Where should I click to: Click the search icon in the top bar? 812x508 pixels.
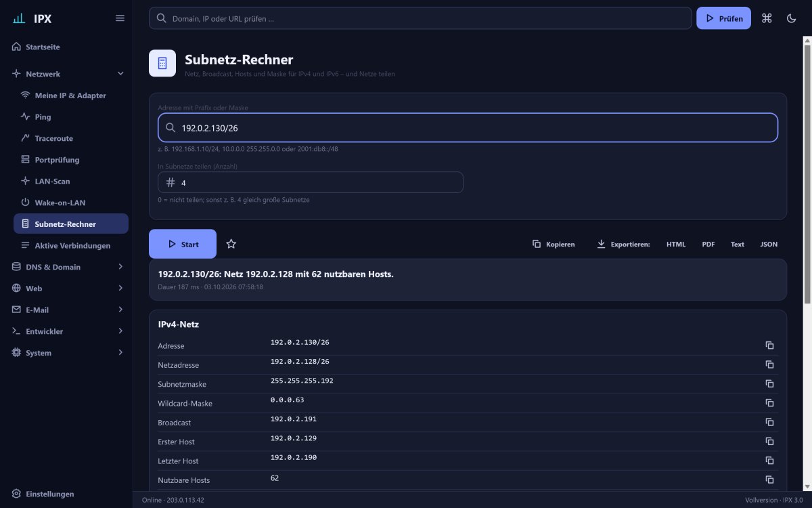coord(161,18)
